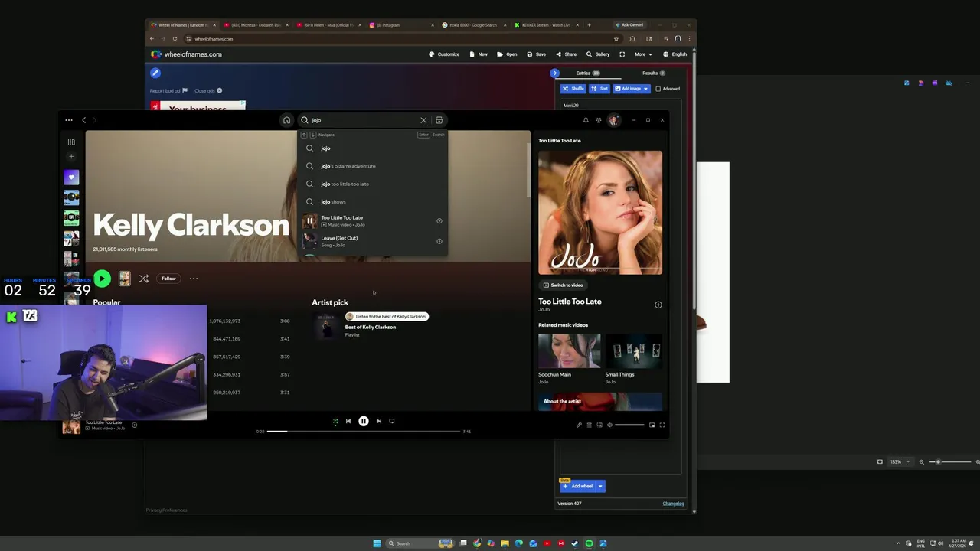This screenshot has height=551, width=980.
Task: Pause playback in the player bar
Action: click(x=364, y=421)
